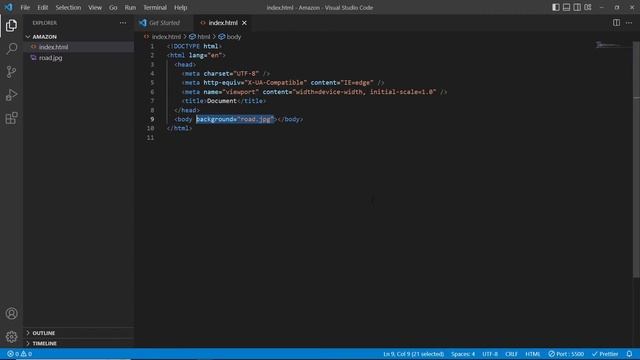Change end of line sequence CRLF

point(511,354)
